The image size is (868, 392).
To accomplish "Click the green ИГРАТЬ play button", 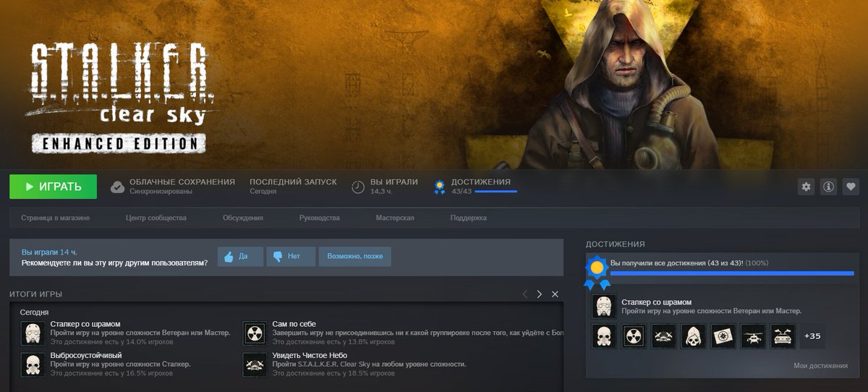I will click(54, 187).
